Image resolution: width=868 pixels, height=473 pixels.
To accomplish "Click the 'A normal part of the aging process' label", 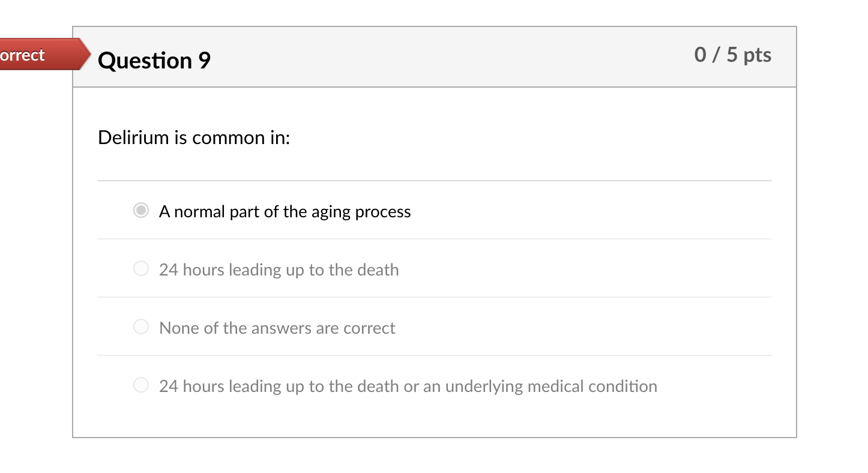I will pyautogui.click(x=285, y=211).
